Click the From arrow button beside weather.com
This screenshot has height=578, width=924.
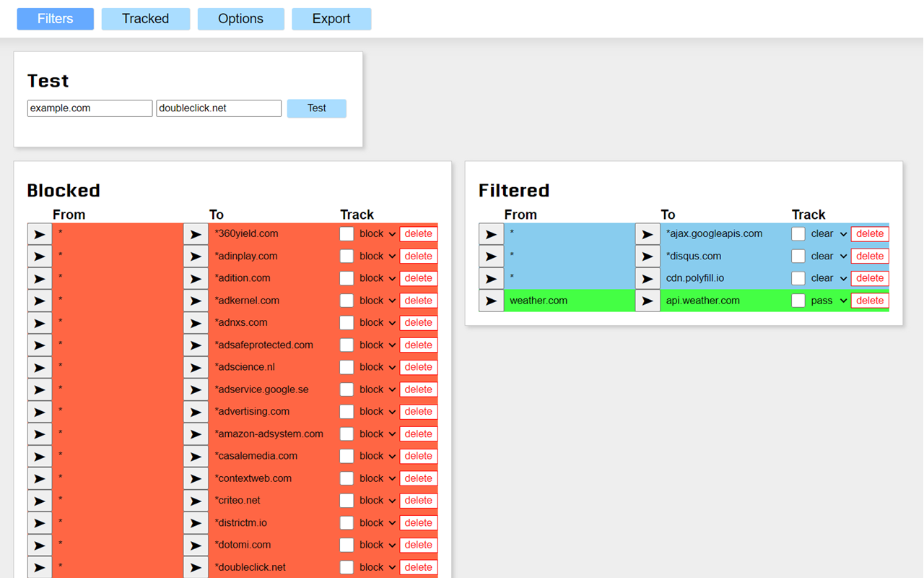[492, 301]
